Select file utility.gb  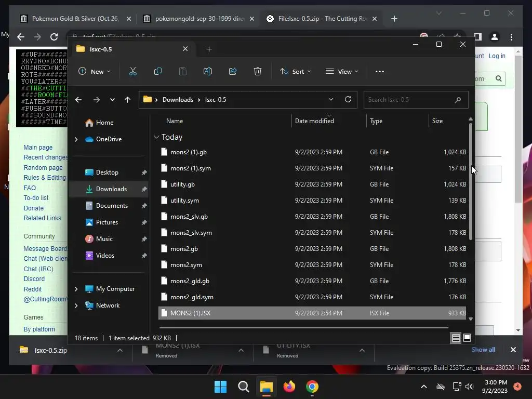coord(312,184)
